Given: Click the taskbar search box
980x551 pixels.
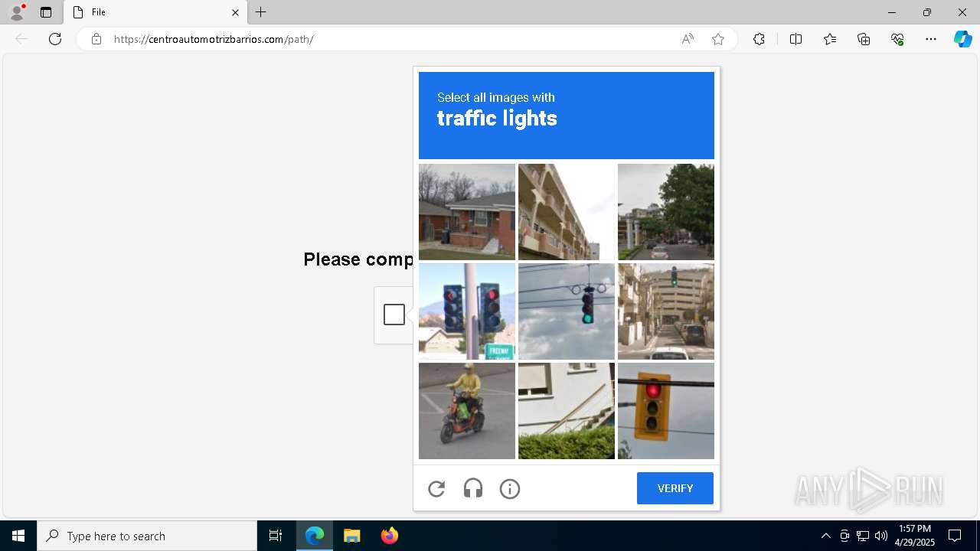Looking at the screenshot, I should [x=147, y=536].
